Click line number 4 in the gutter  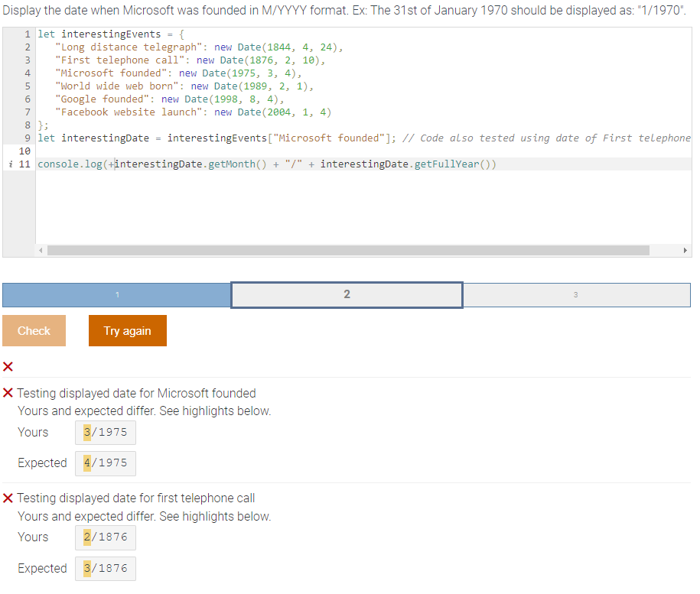tap(27, 73)
